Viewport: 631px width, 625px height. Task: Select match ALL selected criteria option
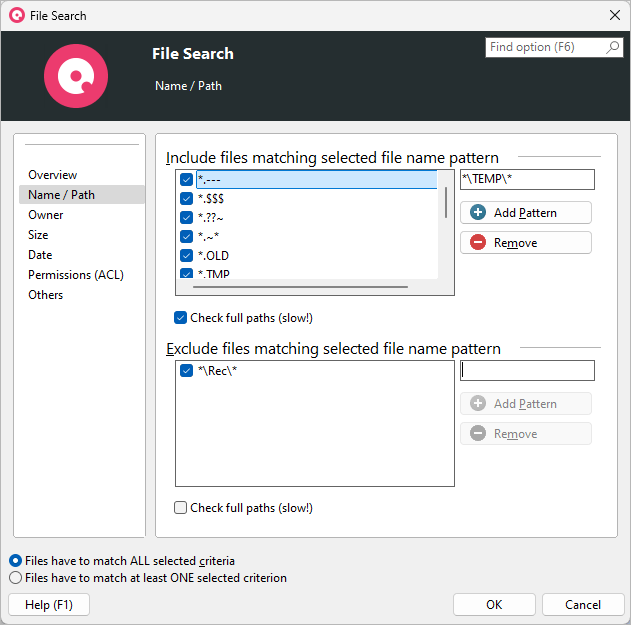coord(15,561)
